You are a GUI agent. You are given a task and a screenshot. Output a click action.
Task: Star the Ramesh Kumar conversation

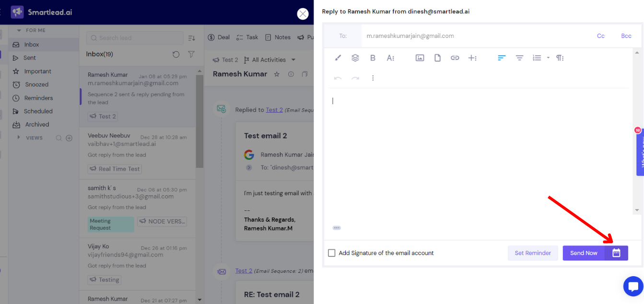coord(277,74)
